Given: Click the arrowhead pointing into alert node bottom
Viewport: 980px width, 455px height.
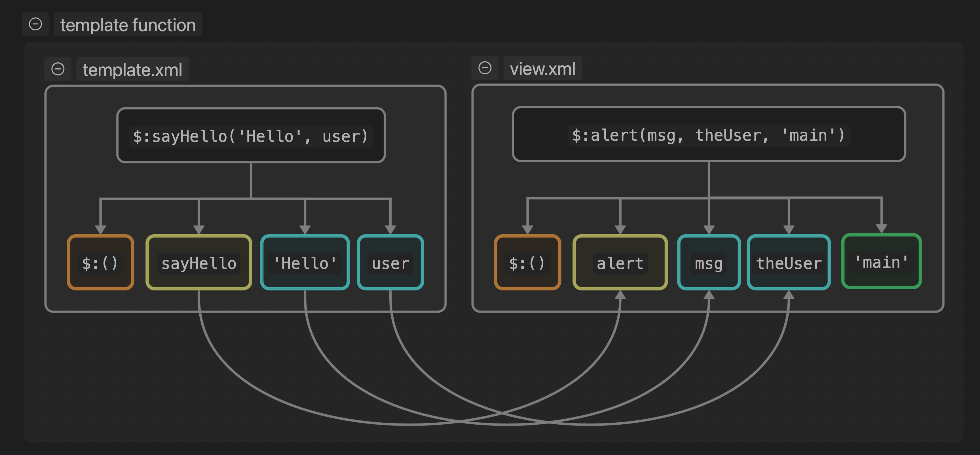Looking at the screenshot, I should point(620,295).
